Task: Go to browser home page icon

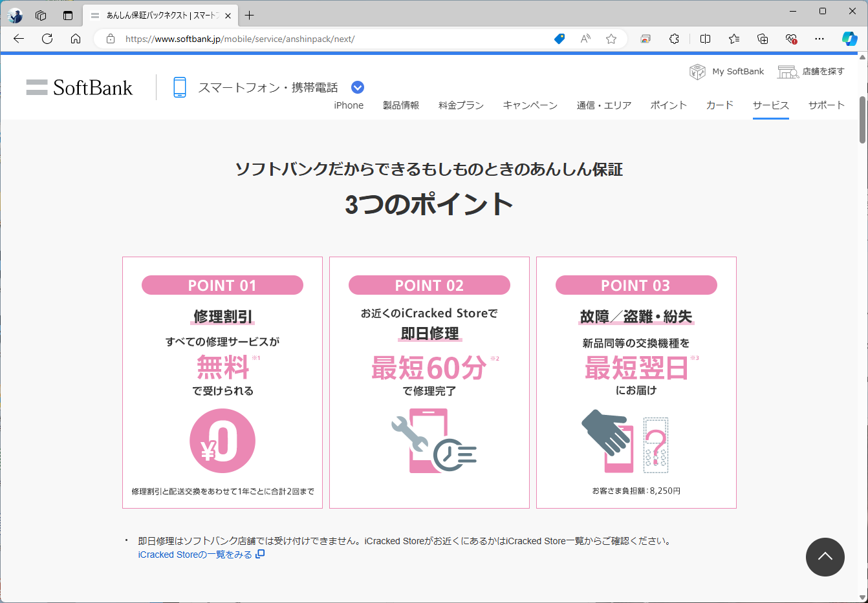Action: coord(76,39)
